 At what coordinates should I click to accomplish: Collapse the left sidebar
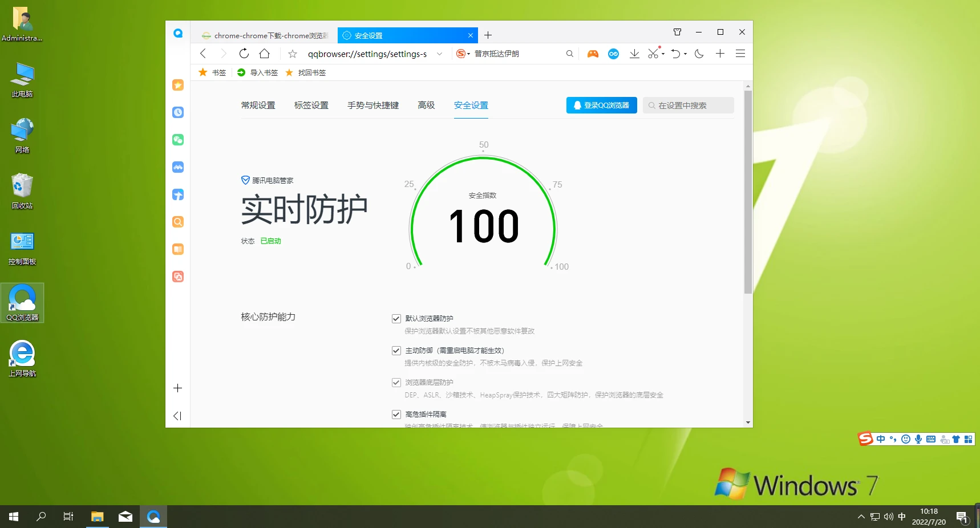177,416
